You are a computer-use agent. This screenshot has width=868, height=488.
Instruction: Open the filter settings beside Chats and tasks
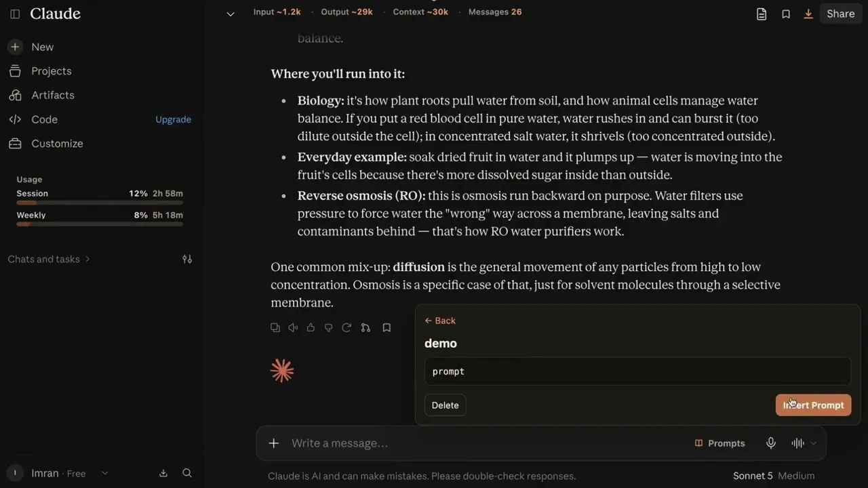(x=187, y=259)
